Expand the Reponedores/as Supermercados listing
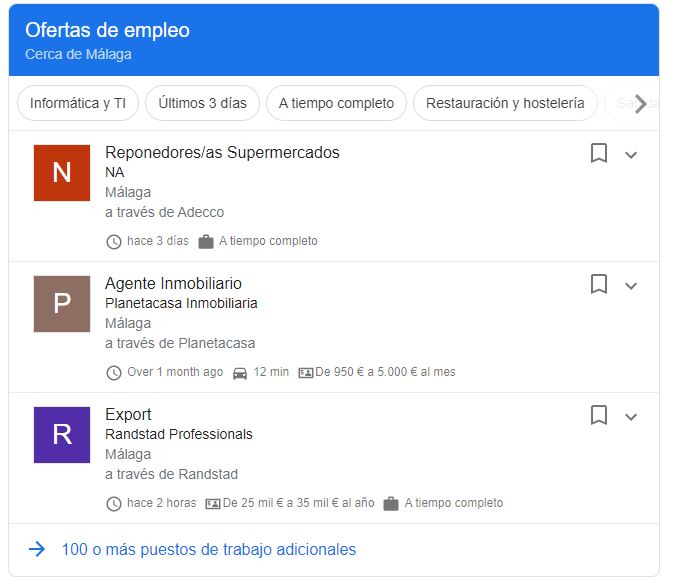The width and height of the screenshot is (687, 581). point(631,155)
